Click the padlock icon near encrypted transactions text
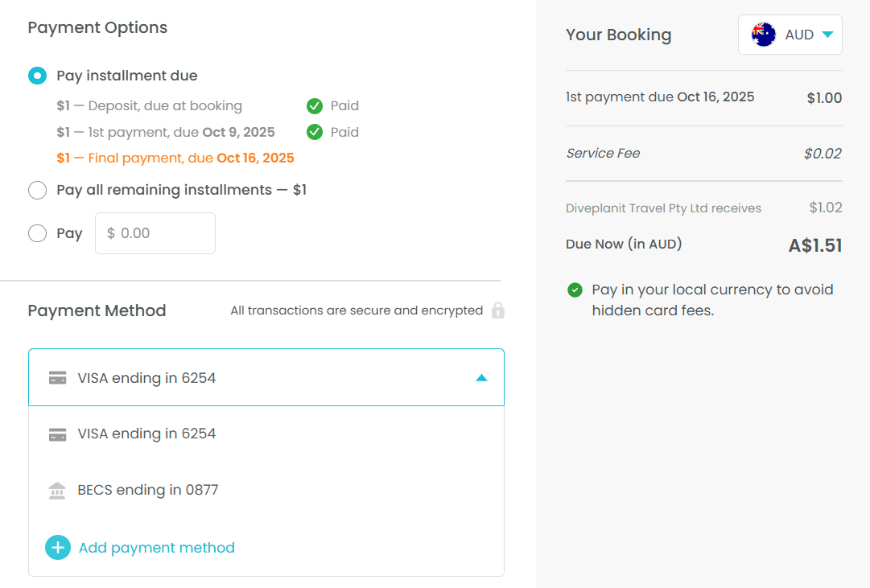Screen dimensions: 870x588 pyautogui.click(x=497, y=310)
